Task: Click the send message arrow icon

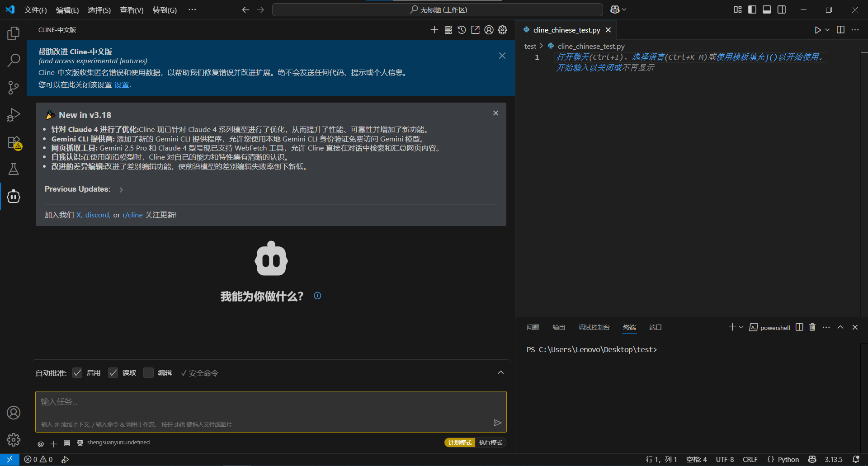Action: click(x=497, y=423)
